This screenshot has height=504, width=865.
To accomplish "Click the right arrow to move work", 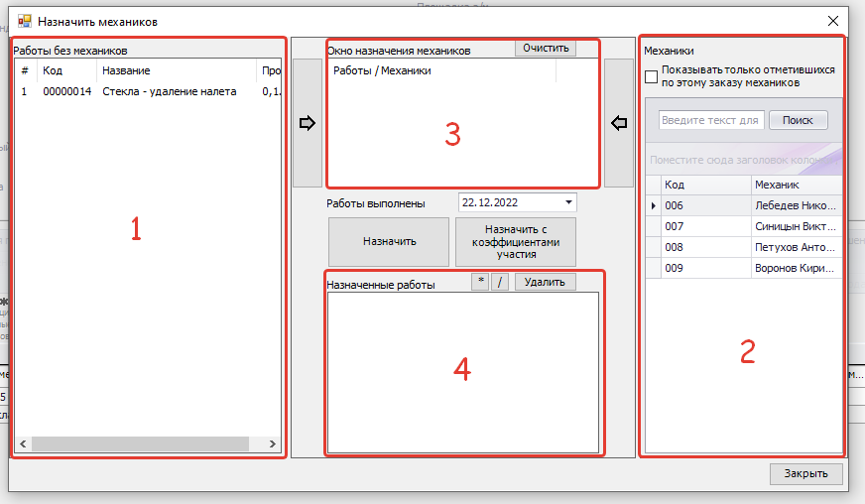I will pos(307,123).
